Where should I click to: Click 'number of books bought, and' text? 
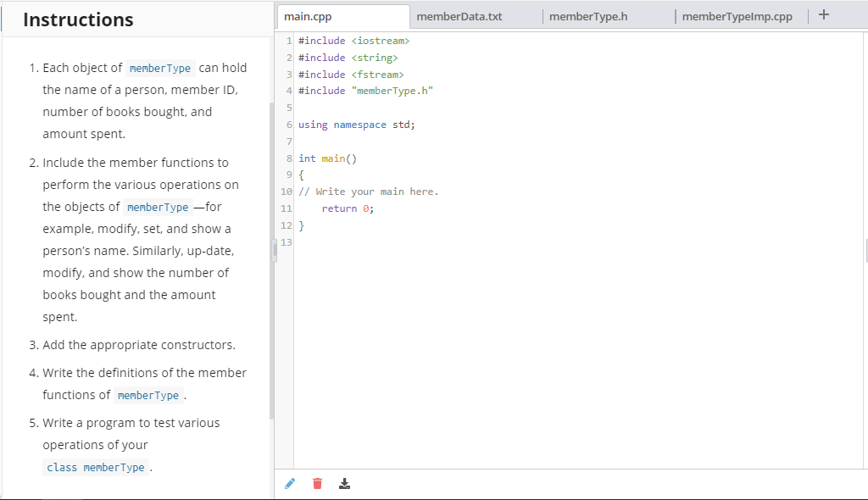(127, 112)
